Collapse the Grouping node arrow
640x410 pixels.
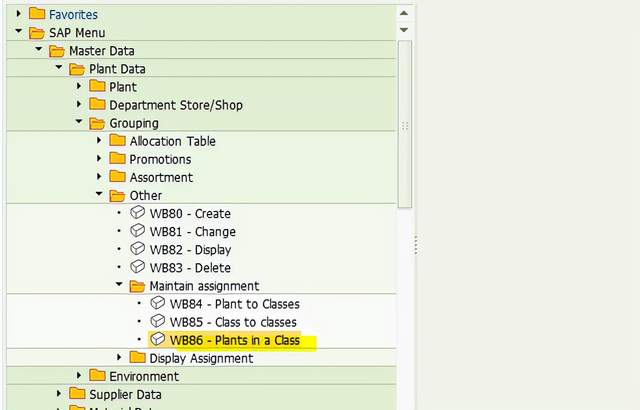(79, 121)
